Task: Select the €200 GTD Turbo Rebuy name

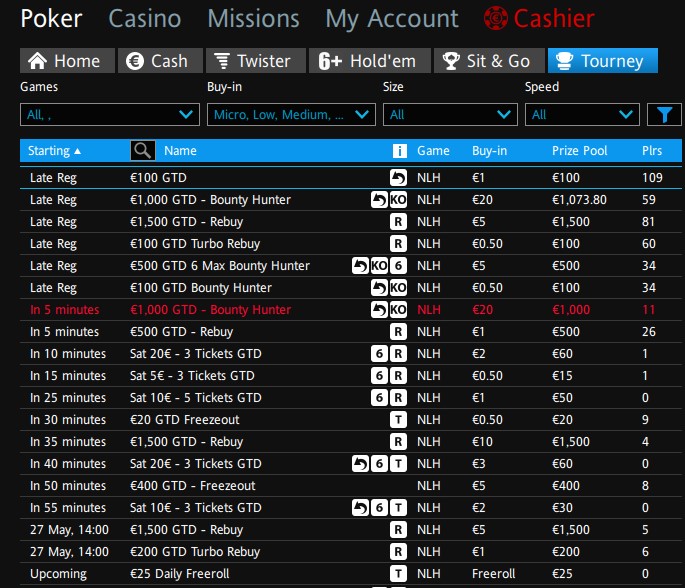Action: (195, 552)
